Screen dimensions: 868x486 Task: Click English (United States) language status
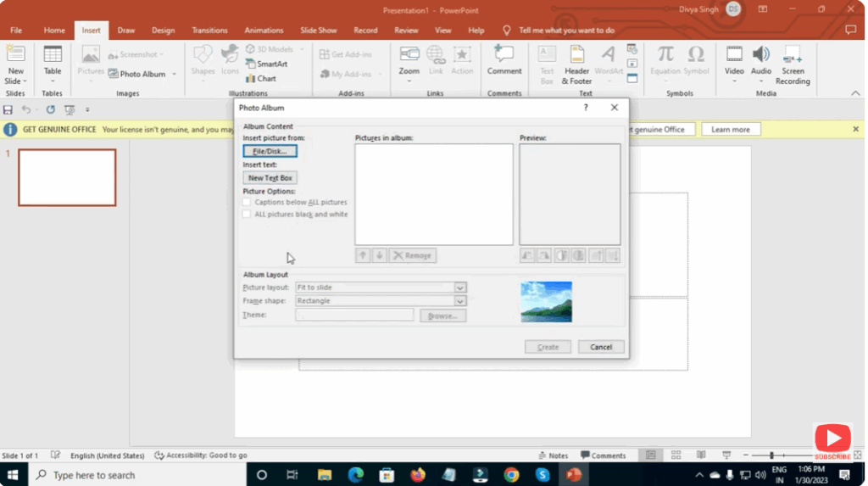tap(108, 455)
